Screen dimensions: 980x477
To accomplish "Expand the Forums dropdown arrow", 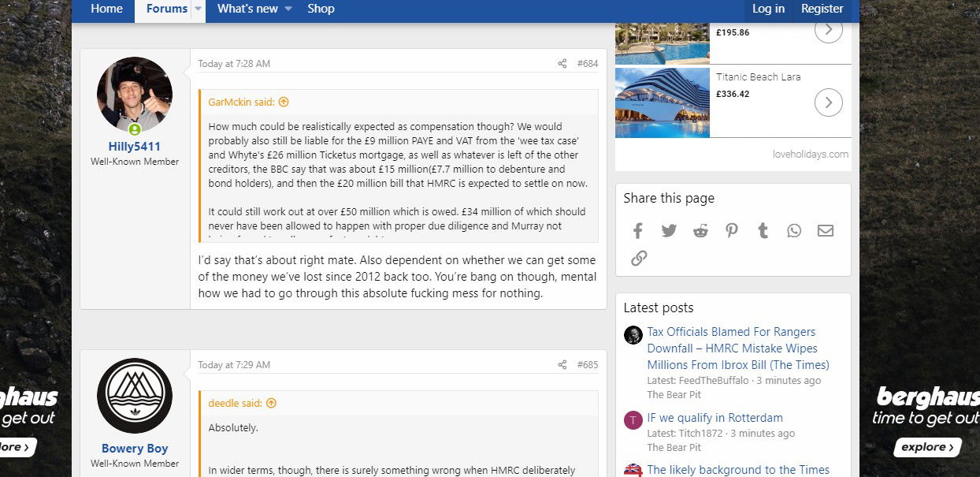I will click(199, 9).
